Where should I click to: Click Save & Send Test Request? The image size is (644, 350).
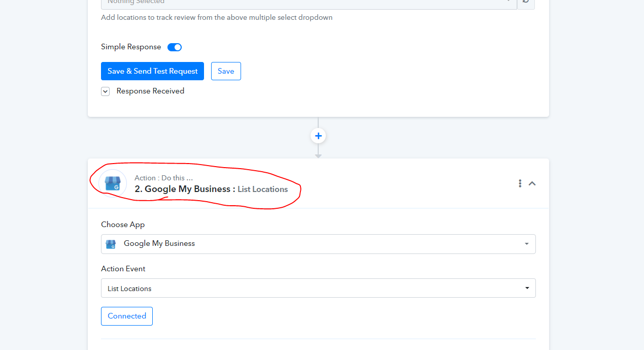click(152, 71)
